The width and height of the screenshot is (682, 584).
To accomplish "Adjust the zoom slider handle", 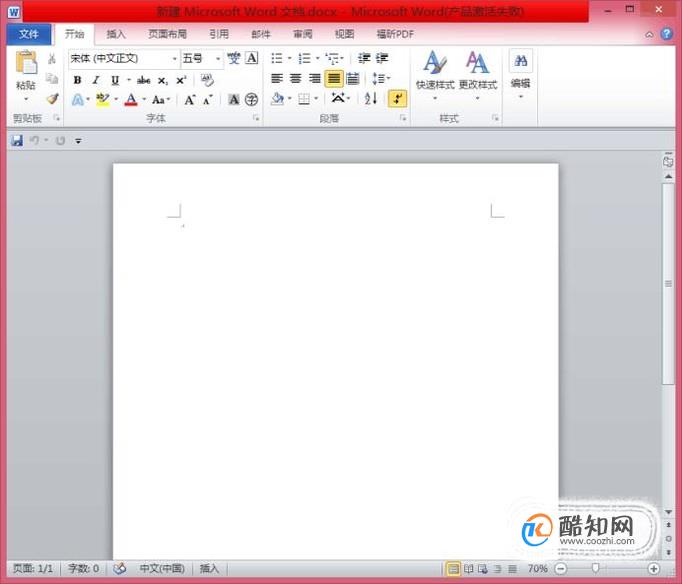I will tap(595, 568).
